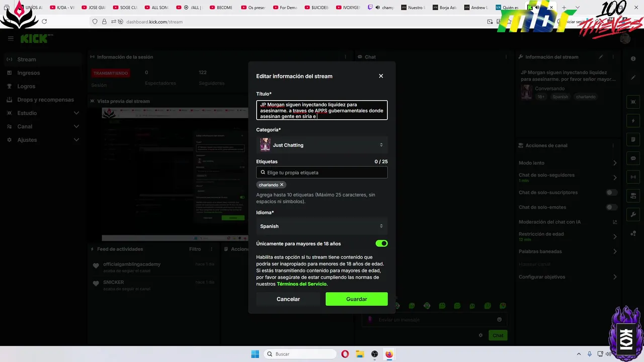Open Logros in the sidebar
Image resolution: width=644 pixels, height=362 pixels.
pos(43,86)
